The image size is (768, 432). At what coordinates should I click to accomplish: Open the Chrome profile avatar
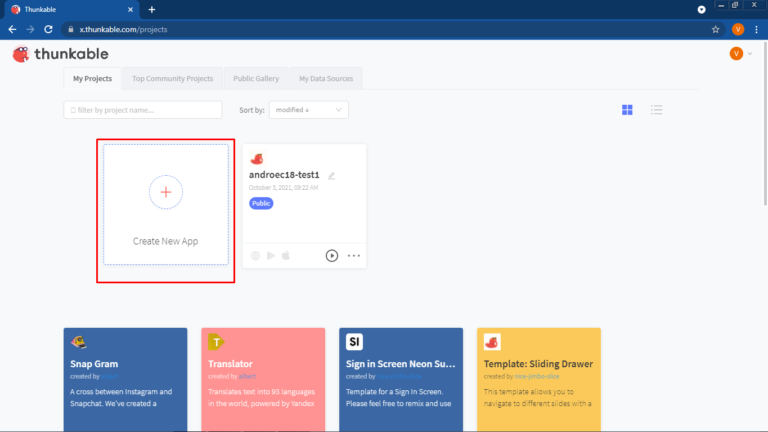point(738,29)
